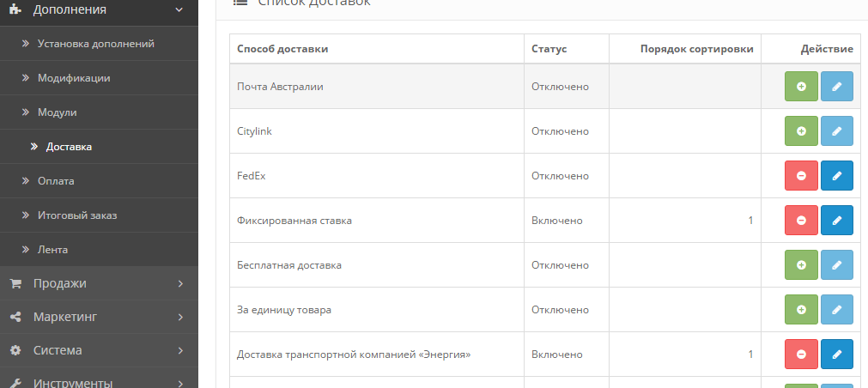Install the Бесплатная доставка module
The image size is (868, 388).
801,265
